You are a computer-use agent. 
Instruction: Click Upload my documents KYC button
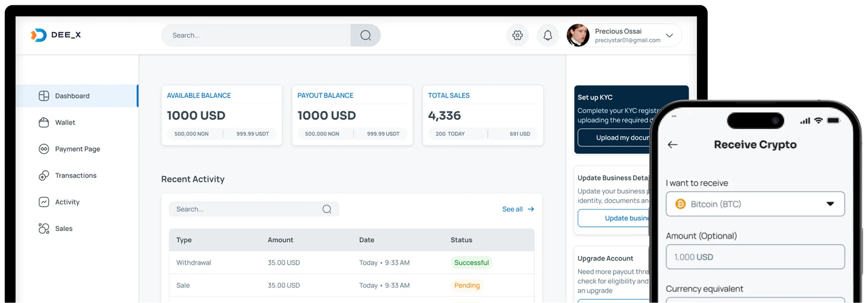tap(614, 137)
